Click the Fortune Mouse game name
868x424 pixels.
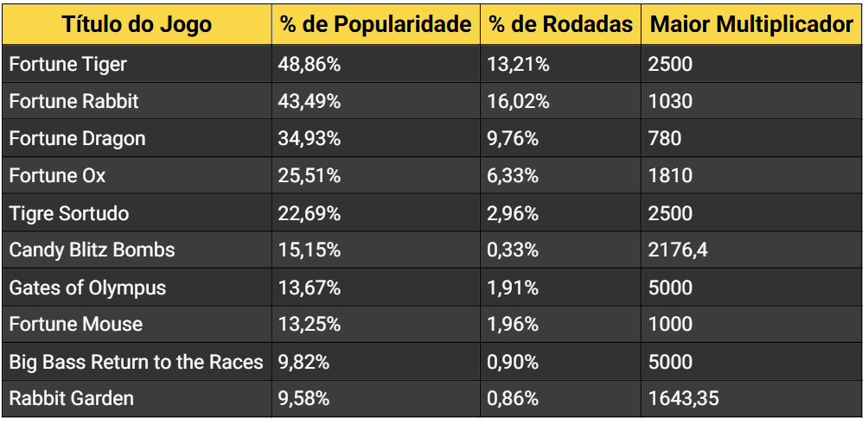tap(75, 325)
